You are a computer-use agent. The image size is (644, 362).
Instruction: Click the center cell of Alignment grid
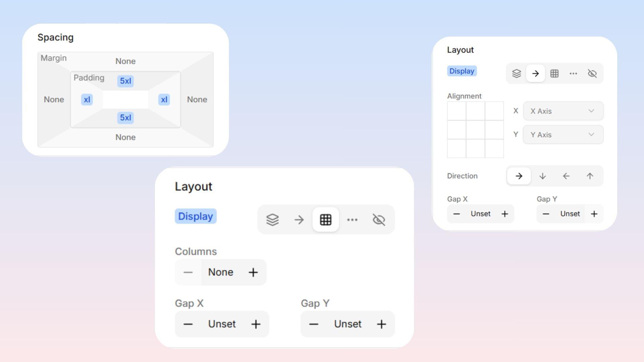[x=475, y=130]
